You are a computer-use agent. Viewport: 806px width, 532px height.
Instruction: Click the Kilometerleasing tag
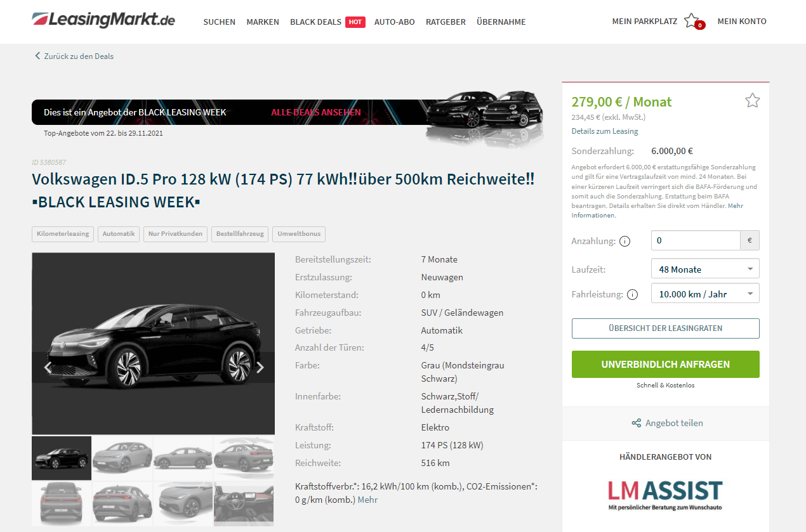click(63, 234)
